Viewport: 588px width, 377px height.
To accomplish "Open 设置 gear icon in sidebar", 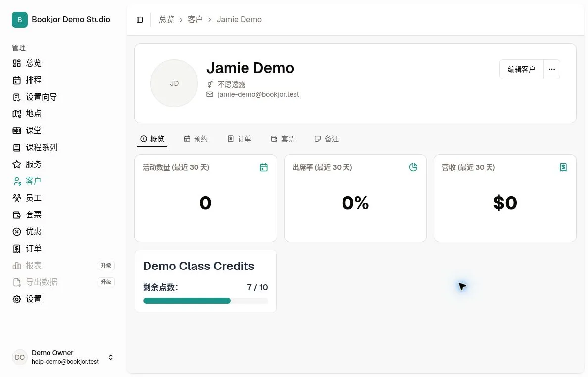I will click(x=17, y=299).
